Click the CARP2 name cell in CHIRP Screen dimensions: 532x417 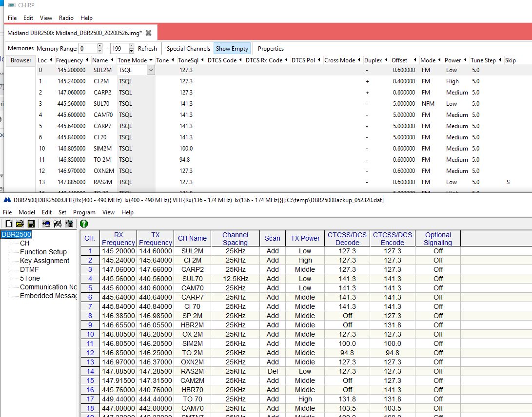point(102,93)
